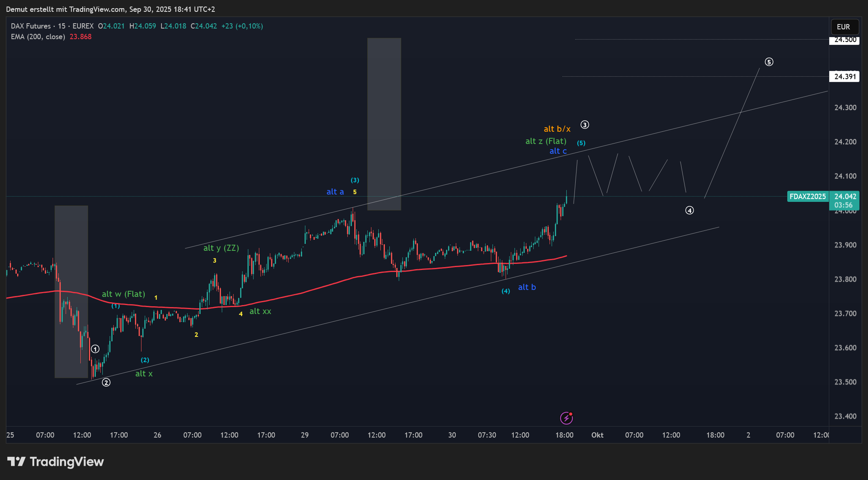
Task: Click the circled wave 1 marker
Action: 95,349
